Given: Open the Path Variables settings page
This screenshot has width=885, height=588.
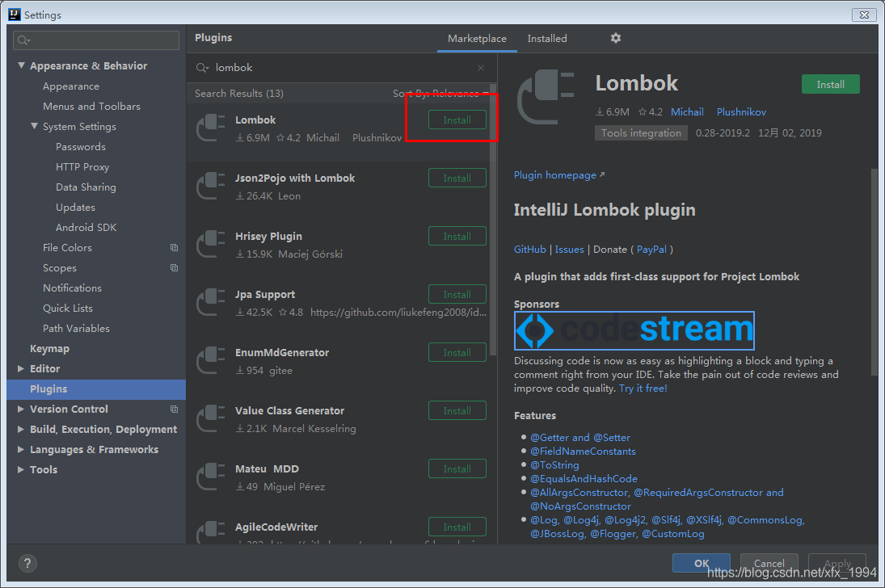Looking at the screenshot, I should pos(76,329).
